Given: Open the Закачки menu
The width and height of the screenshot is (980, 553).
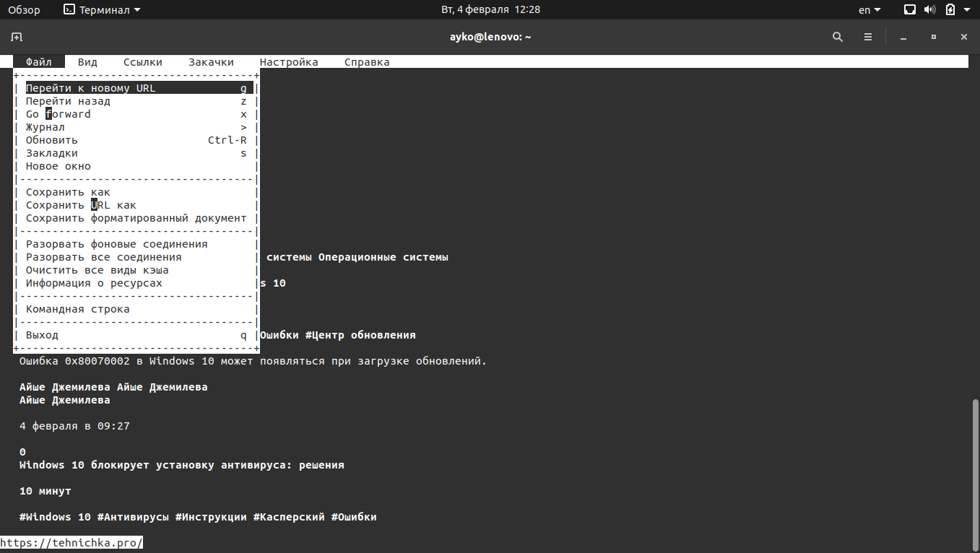Looking at the screenshot, I should 211,62.
